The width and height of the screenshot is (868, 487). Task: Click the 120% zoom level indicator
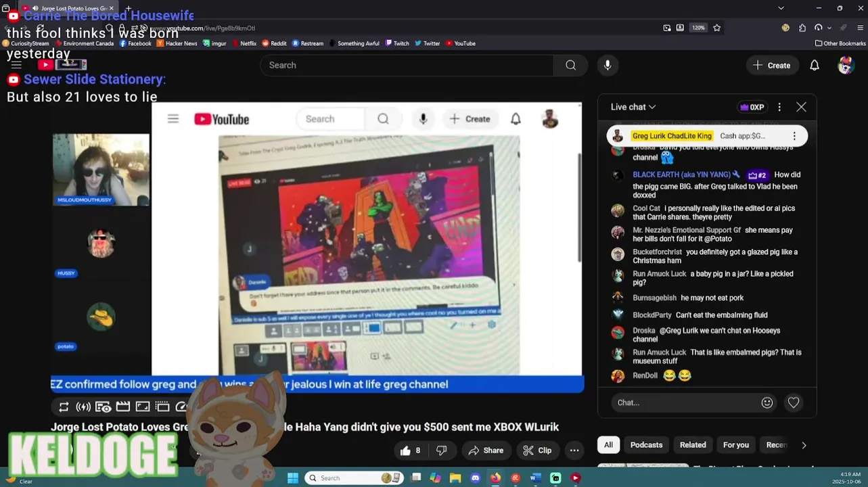coord(698,28)
